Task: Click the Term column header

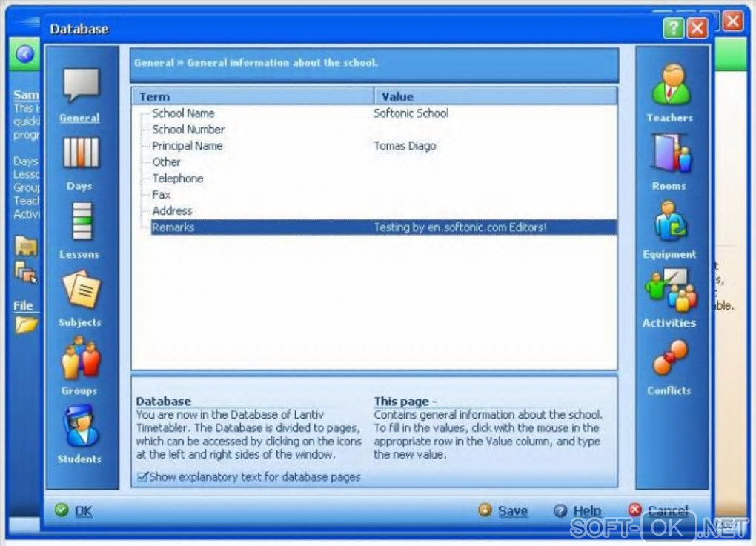Action: [253, 96]
